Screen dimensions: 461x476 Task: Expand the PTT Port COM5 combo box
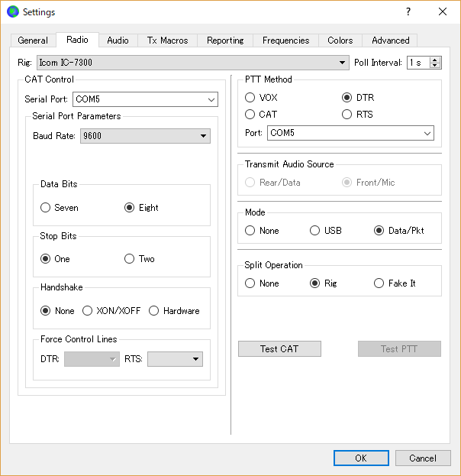tap(350, 133)
